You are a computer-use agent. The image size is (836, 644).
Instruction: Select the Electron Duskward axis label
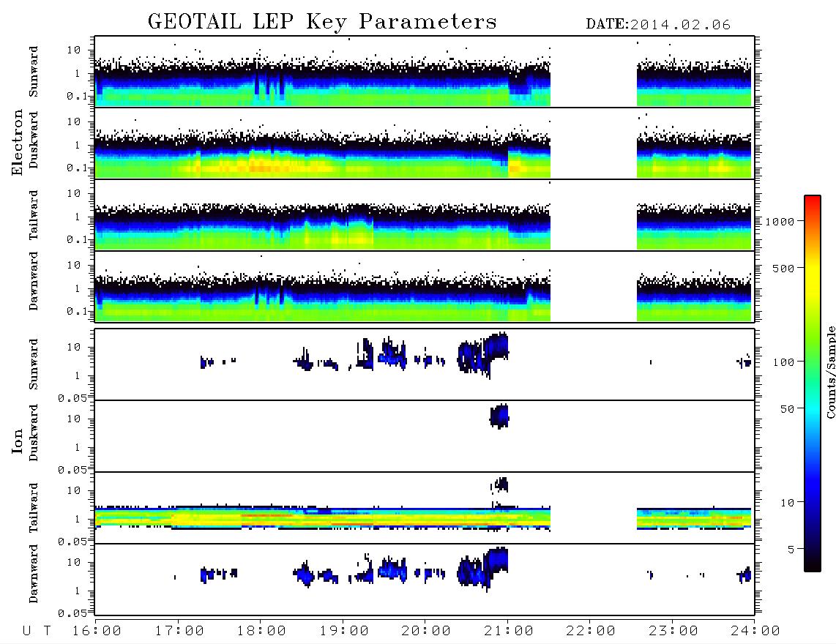[34, 141]
